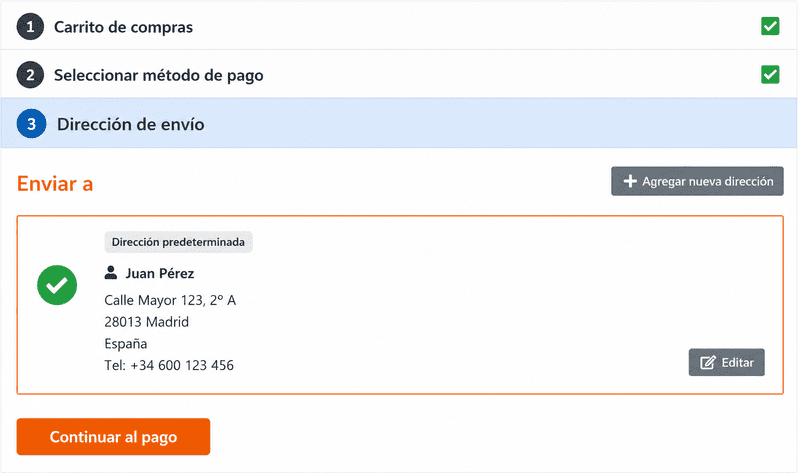Click the Agregar nueva dirección button
This screenshot has width=800, height=473.
[x=697, y=181]
